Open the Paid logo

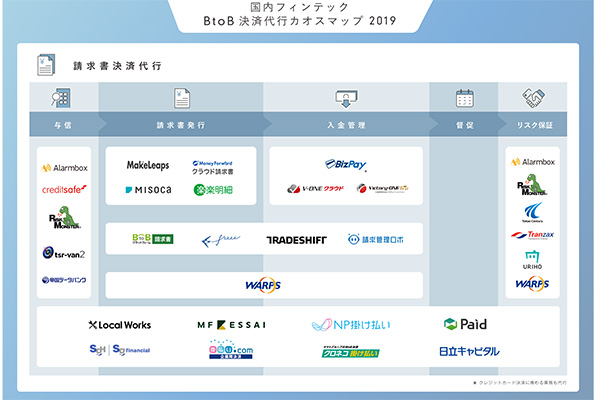pyautogui.click(x=465, y=324)
